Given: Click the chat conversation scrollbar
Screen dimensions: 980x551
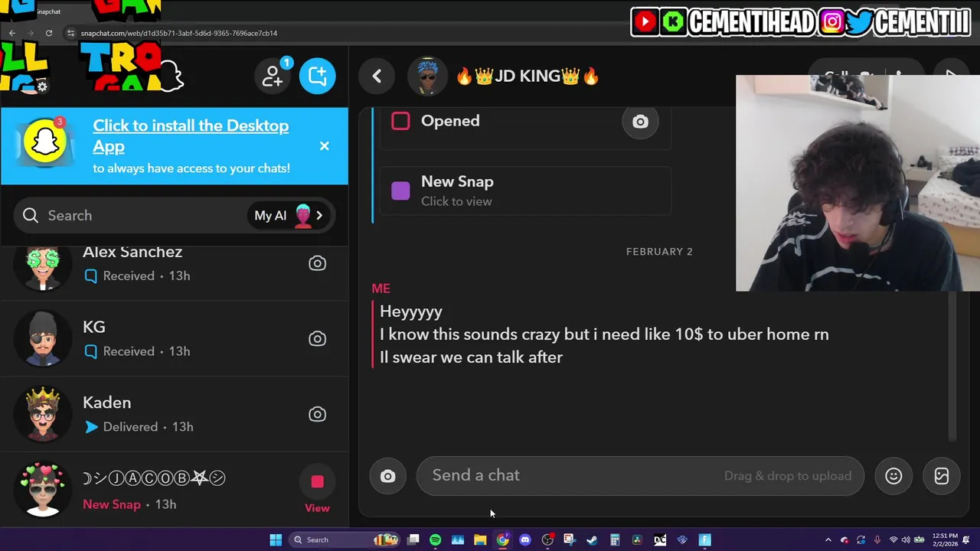Looking at the screenshot, I should [x=952, y=367].
